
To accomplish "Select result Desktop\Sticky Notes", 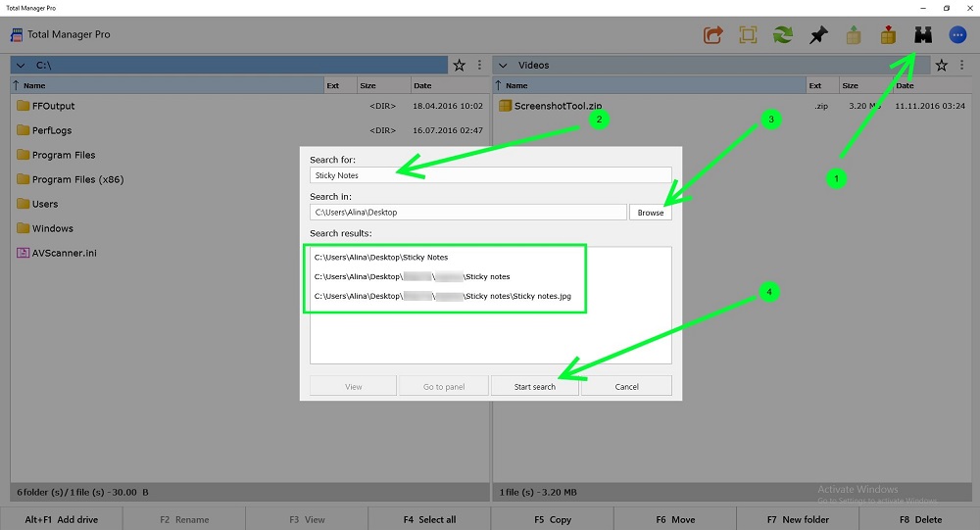I will pyautogui.click(x=381, y=257).
